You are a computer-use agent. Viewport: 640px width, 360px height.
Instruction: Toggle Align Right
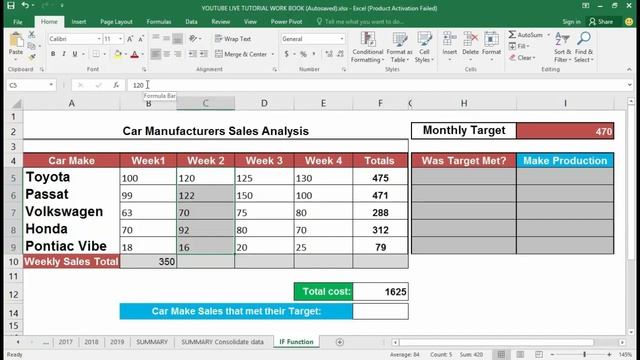178,54
